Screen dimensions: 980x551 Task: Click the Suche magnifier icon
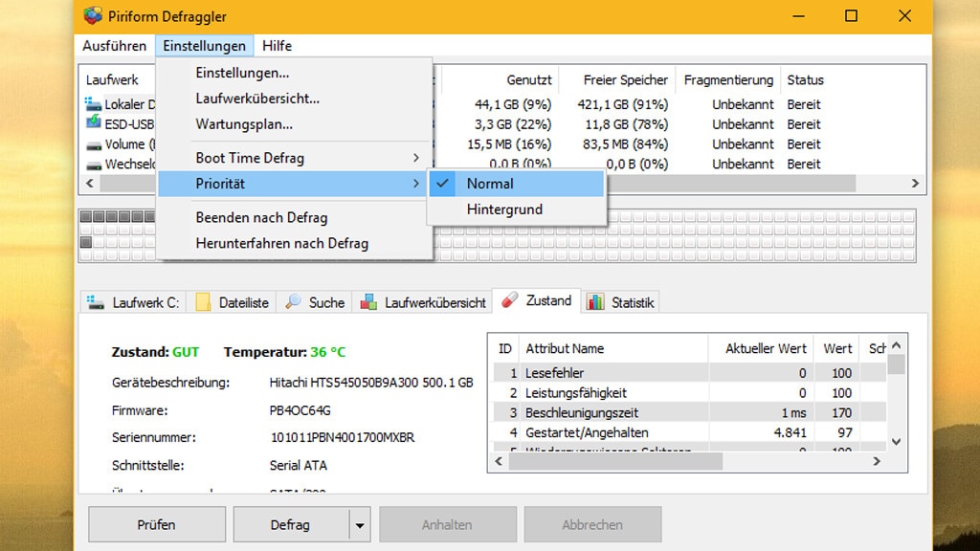293,302
